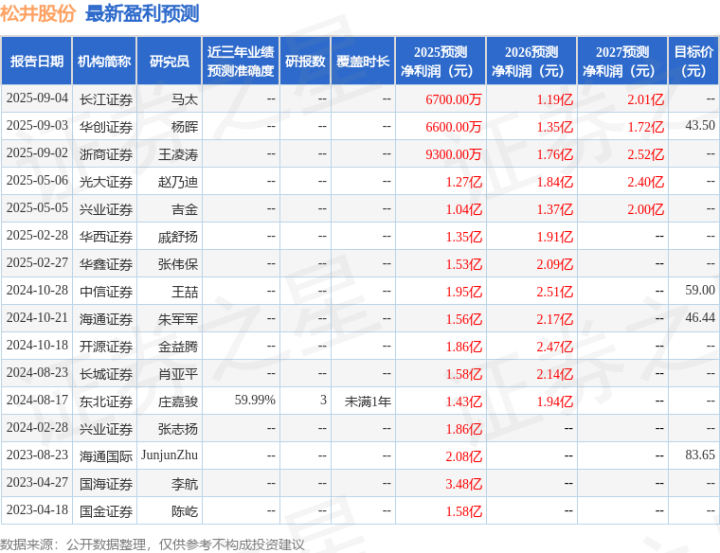Image resolution: width=720 pixels, height=553 pixels.
Task: Click the 研究员 column header
Action: 169,61
